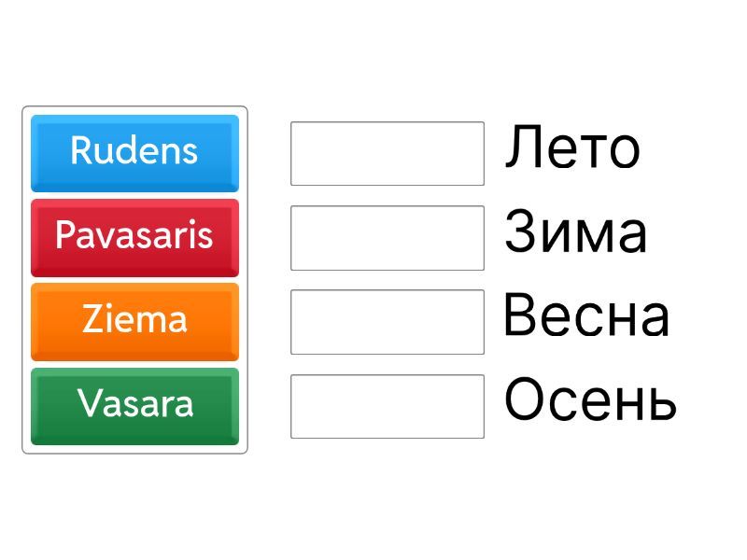Image resolution: width=747 pixels, height=560 pixels.
Task: Select the last tile in the word bank
Action: point(134,405)
